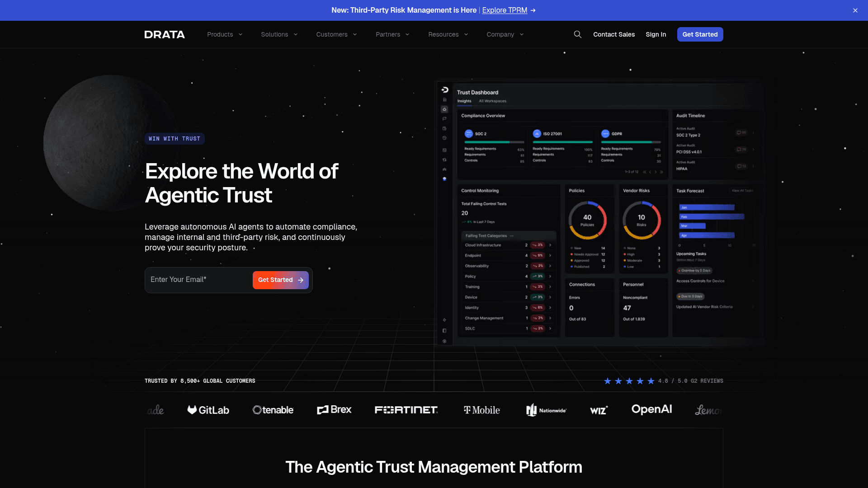Viewport: 868px width, 488px height.
Task: Expand the Products dropdown menu
Action: pyautogui.click(x=225, y=34)
